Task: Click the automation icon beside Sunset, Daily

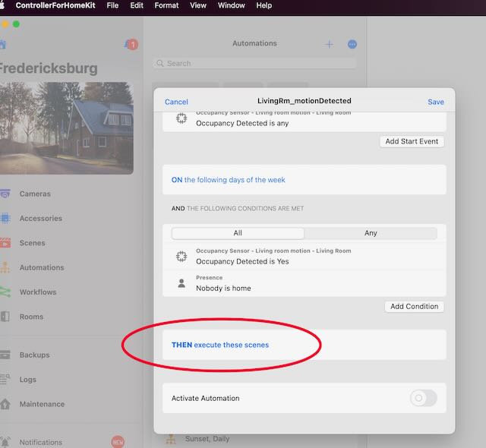Action: pyautogui.click(x=170, y=439)
